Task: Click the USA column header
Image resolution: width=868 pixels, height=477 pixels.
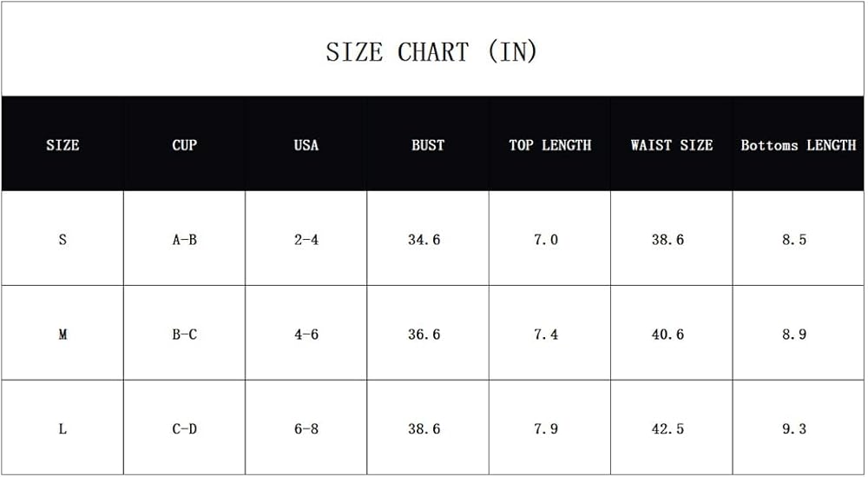Action: coord(306,145)
